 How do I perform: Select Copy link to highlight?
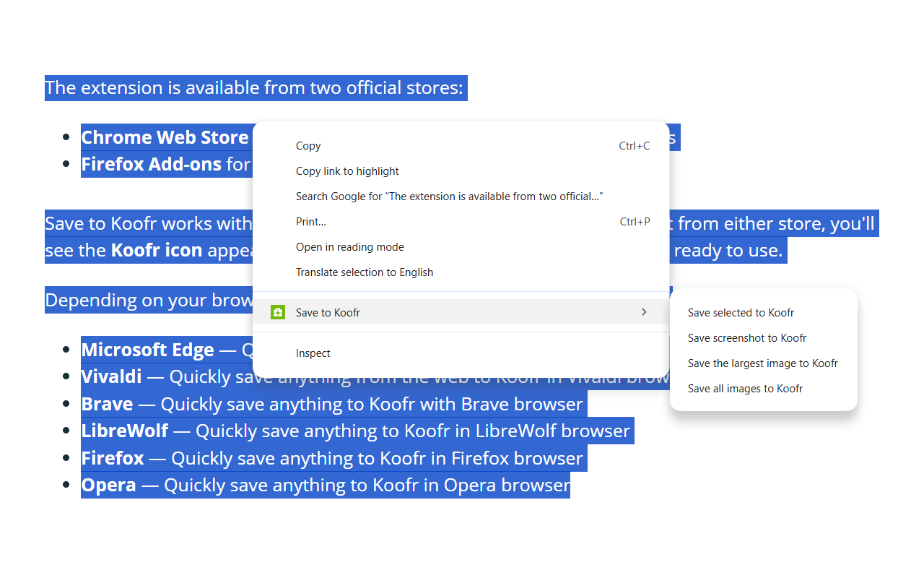point(461,171)
